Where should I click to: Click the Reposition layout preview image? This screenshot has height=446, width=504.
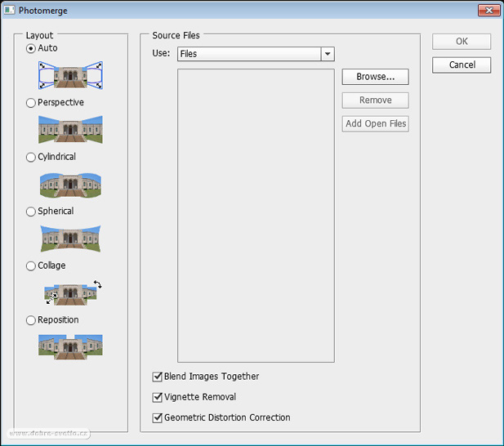point(70,346)
